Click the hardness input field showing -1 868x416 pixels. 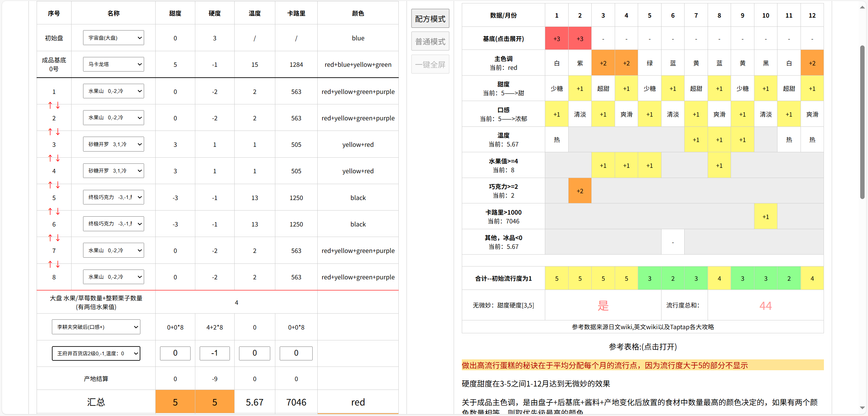tap(215, 353)
